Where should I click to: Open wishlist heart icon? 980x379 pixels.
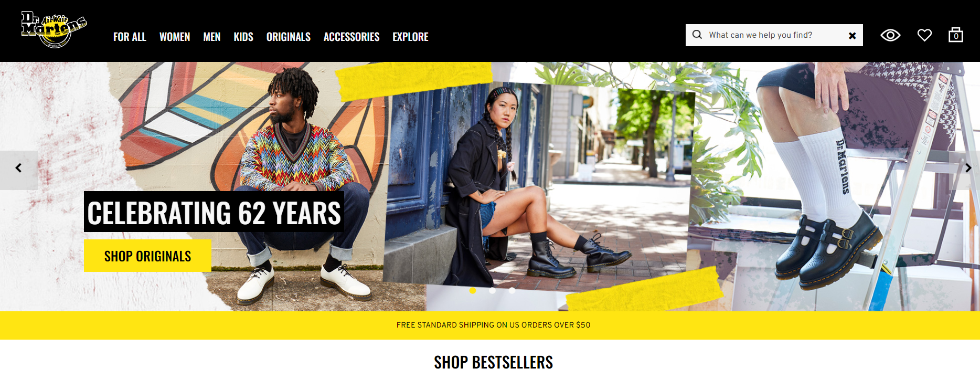tap(924, 35)
